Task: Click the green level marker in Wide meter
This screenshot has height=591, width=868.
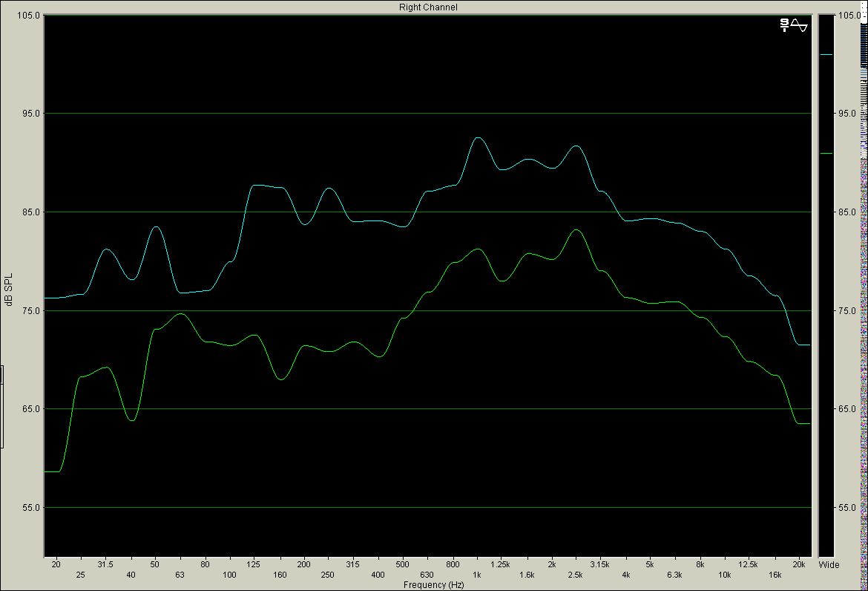Action: pos(826,154)
